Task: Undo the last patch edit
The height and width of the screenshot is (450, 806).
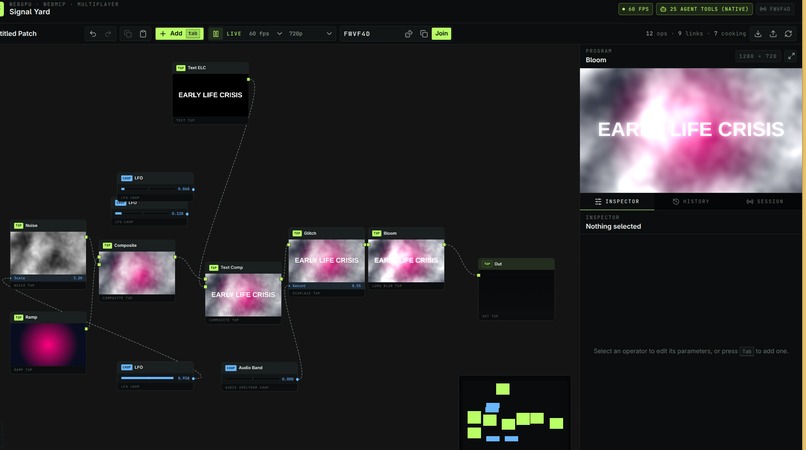Action: point(93,34)
